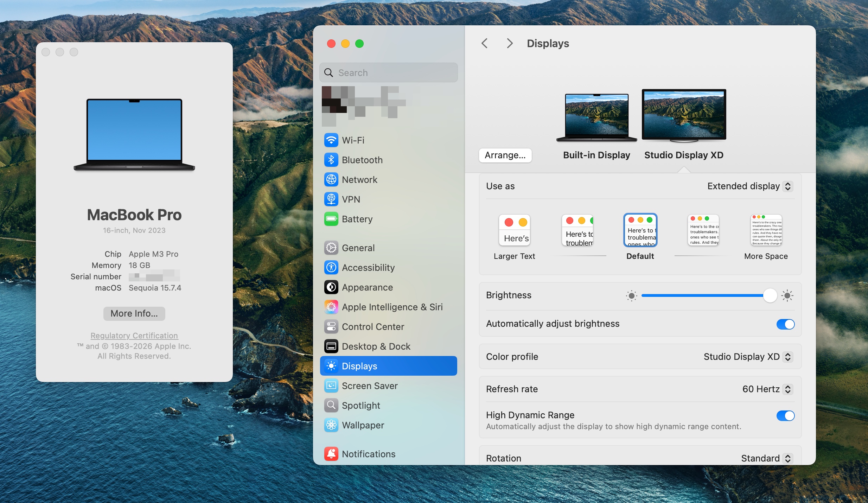
Task: Select the Larger Text resolution option
Action: 514,237
